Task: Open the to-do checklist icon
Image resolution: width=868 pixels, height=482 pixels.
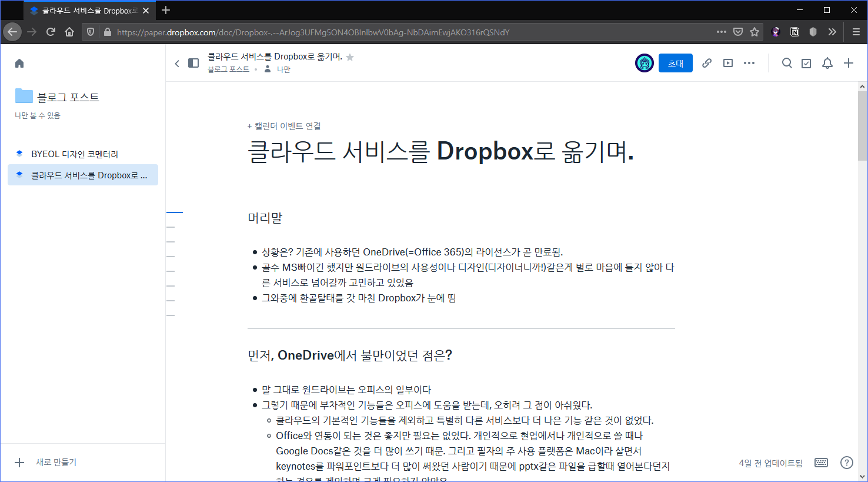Action: pos(806,63)
